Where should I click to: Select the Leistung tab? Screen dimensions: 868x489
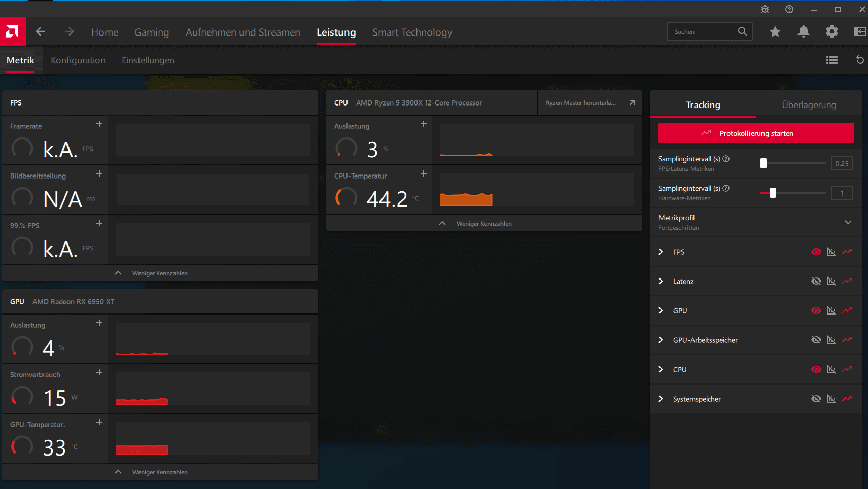[336, 32]
